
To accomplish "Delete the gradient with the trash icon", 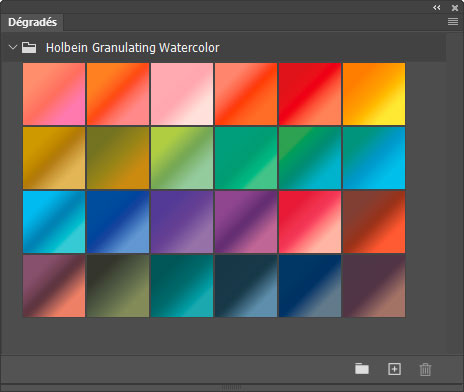I will [x=425, y=369].
